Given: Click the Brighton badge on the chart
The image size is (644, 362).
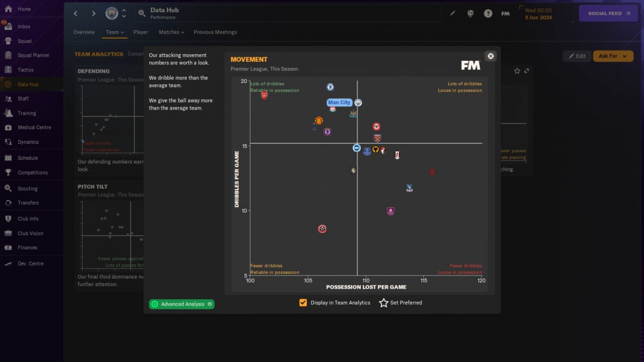Looking at the screenshot, I should point(356,148).
